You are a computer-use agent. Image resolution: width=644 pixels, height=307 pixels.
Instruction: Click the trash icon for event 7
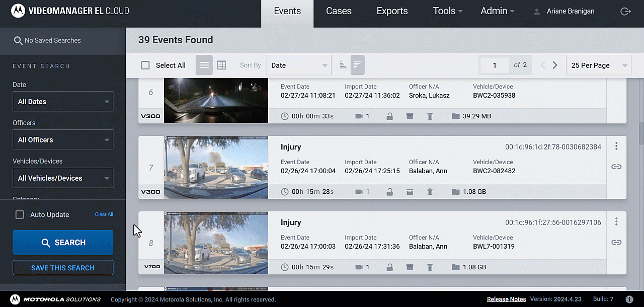[430, 192]
